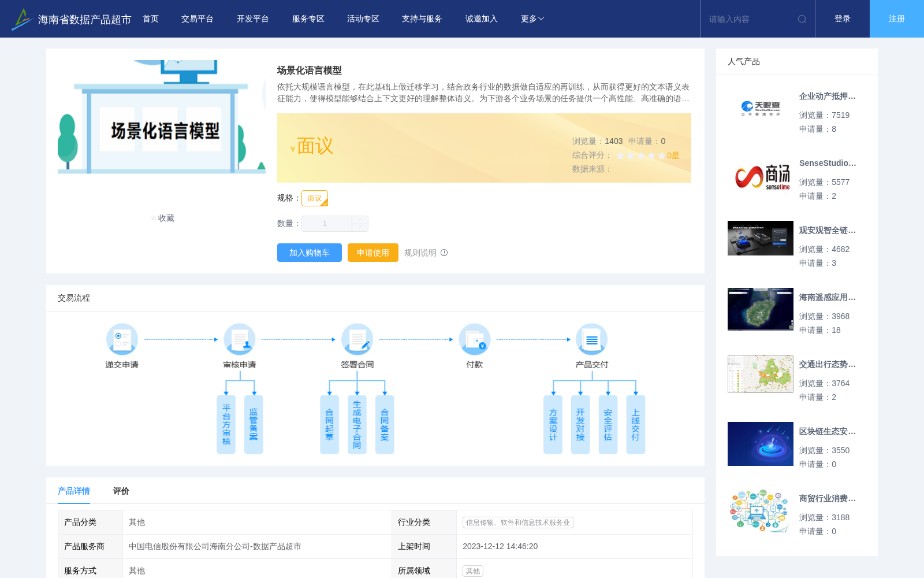The width and height of the screenshot is (924, 578).
Task: Open the 区块链生态安 product thumbnail
Action: tap(761, 444)
